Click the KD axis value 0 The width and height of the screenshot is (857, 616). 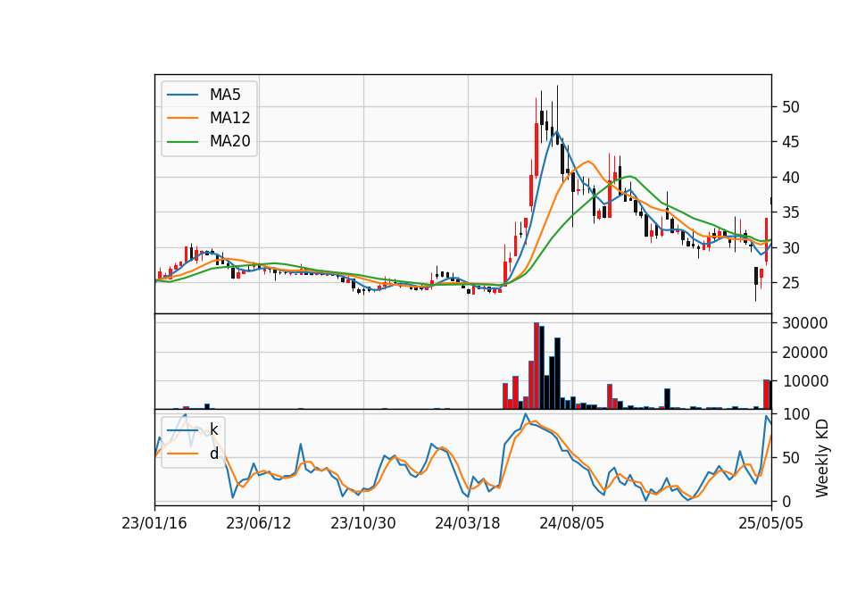coord(786,501)
